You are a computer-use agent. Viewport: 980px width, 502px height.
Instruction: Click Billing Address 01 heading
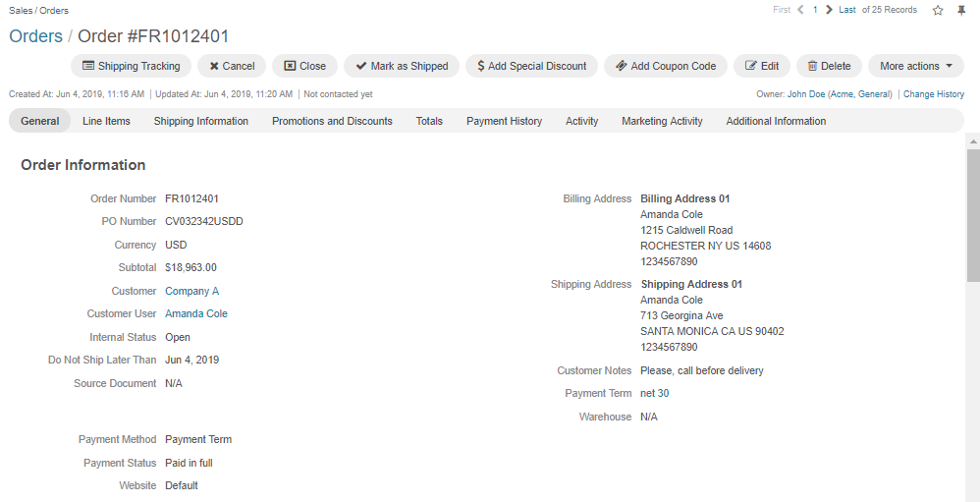[x=685, y=198]
